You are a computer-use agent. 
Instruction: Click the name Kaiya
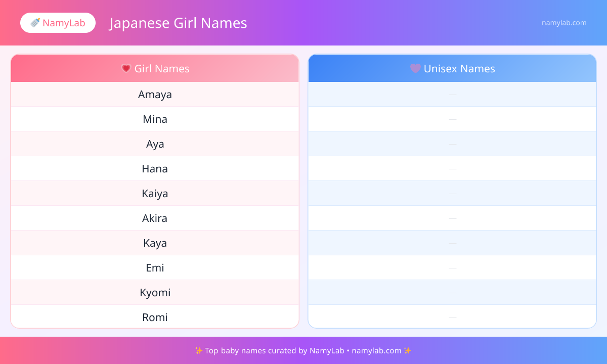[155, 194]
